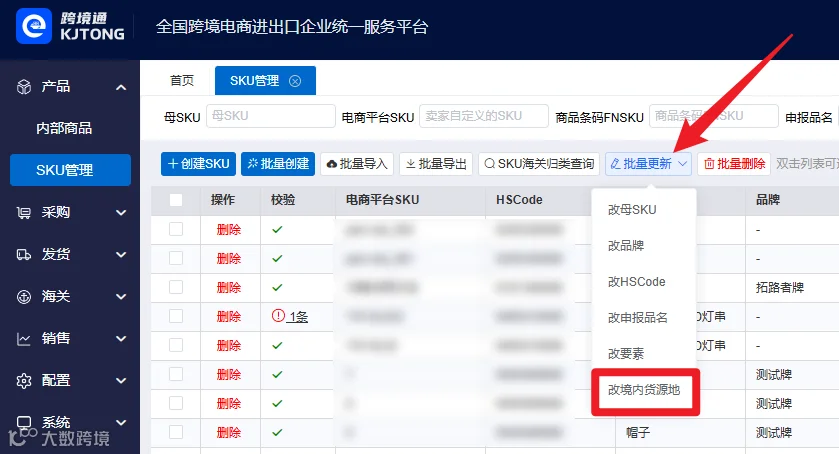Close the SKU管理 tab
This screenshot has width=839, height=454.
(x=295, y=81)
